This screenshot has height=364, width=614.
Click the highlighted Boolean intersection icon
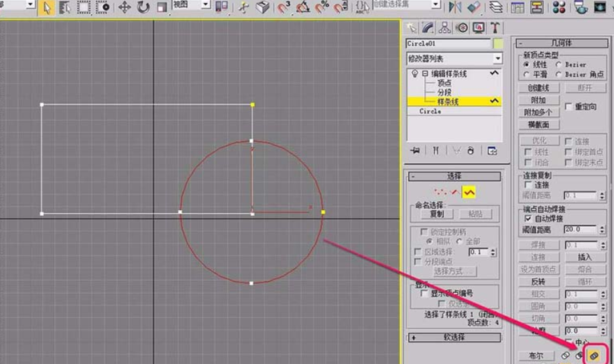(593, 355)
